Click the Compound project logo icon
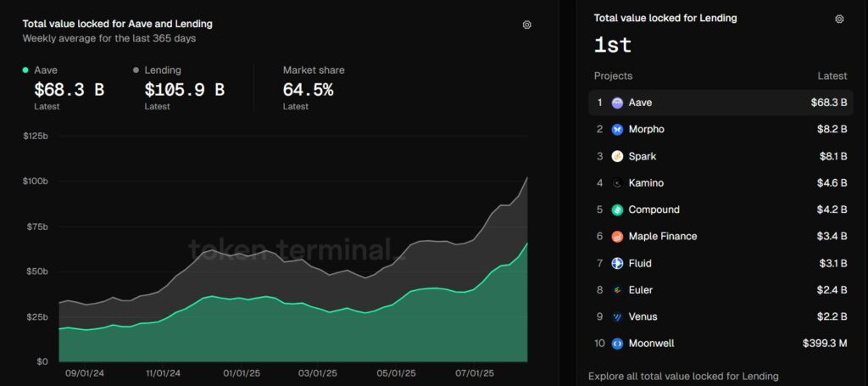Image resolution: width=868 pixels, height=386 pixels. [617, 210]
